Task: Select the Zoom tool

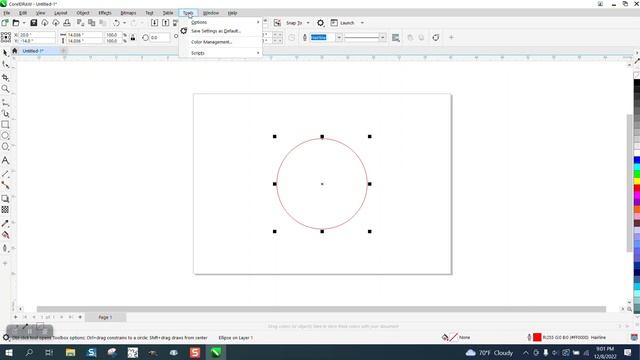Action: tap(5, 89)
